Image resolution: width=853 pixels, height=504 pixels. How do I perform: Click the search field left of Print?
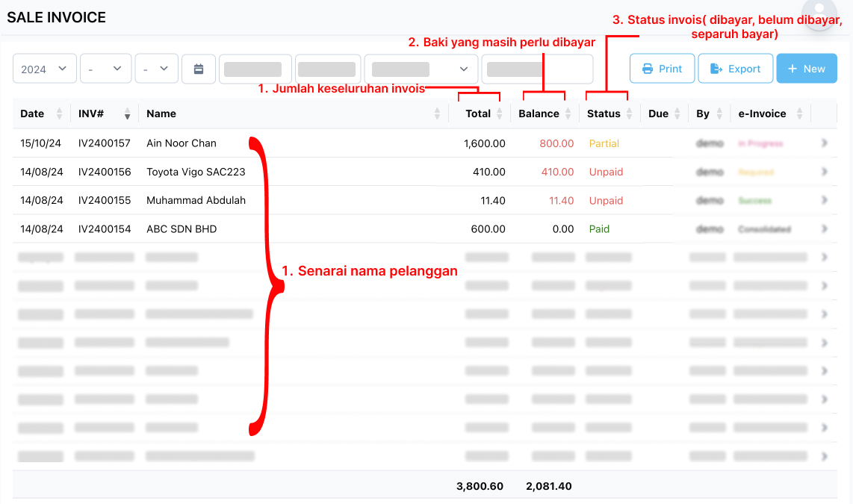click(538, 69)
